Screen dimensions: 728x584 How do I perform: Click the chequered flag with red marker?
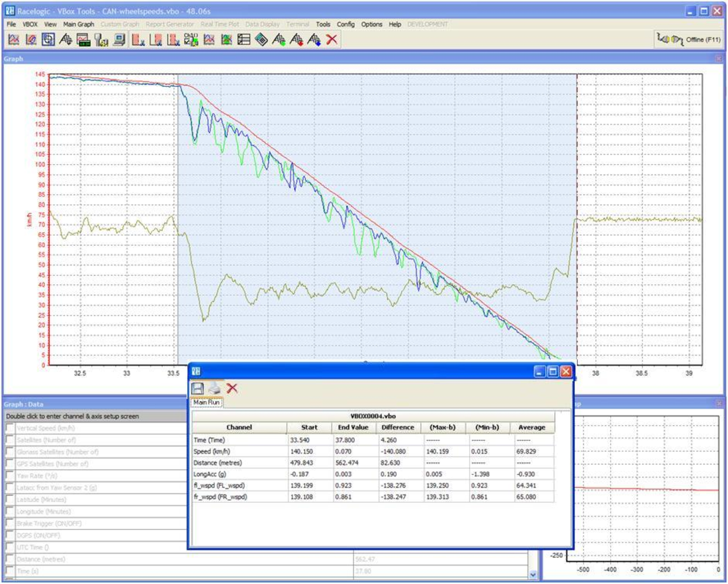(x=296, y=40)
